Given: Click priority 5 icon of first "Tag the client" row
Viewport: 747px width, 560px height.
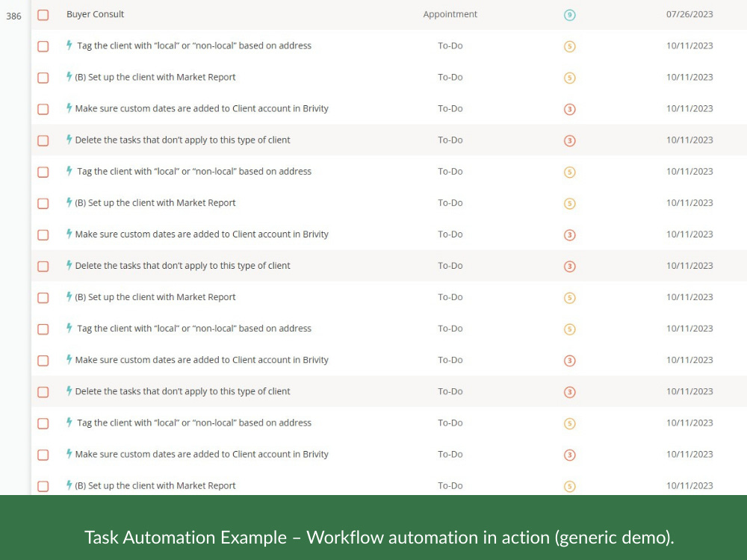Looking at the screenshot, I should 569,46.
